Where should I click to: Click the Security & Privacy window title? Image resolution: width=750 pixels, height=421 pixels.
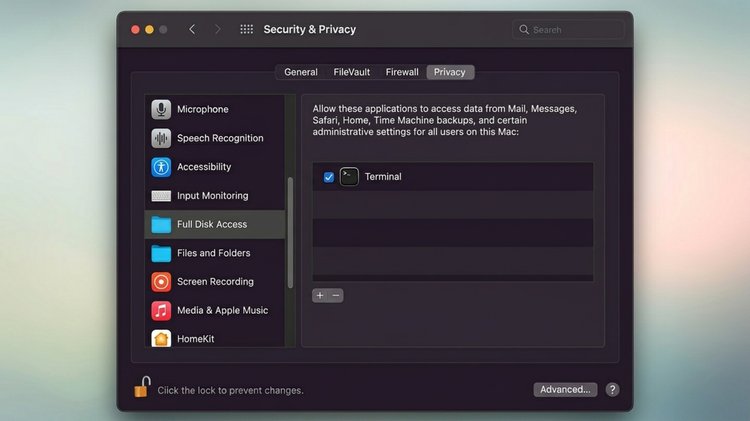coord(309,29)
